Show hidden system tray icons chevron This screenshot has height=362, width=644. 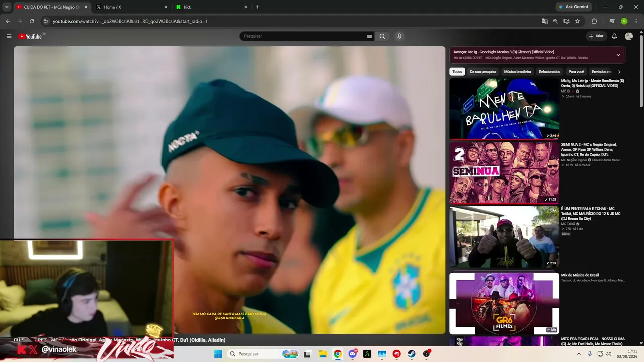tap(579, 354)
